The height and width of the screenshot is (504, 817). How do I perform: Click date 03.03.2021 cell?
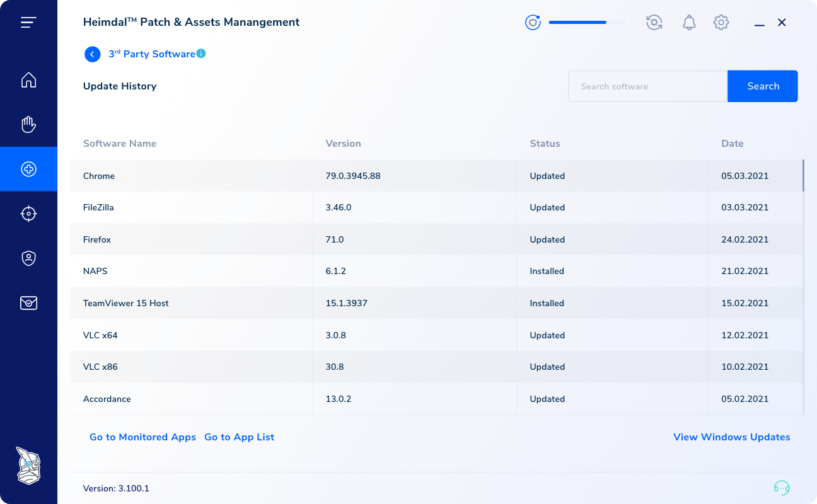(x=745, y=207)
